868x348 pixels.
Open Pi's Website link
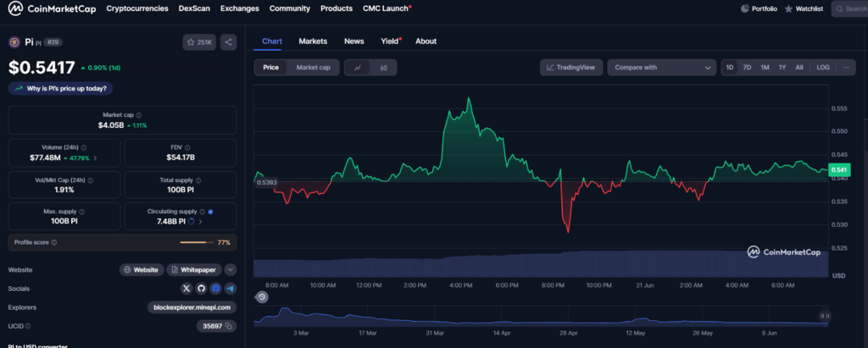tap(142, 270)
